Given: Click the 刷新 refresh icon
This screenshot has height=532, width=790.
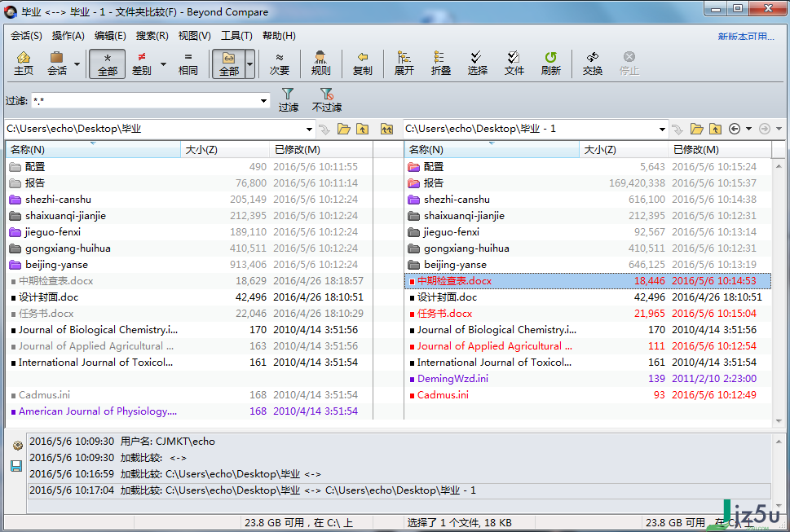Looking at the screenshot, I should (x=550, y=64).
